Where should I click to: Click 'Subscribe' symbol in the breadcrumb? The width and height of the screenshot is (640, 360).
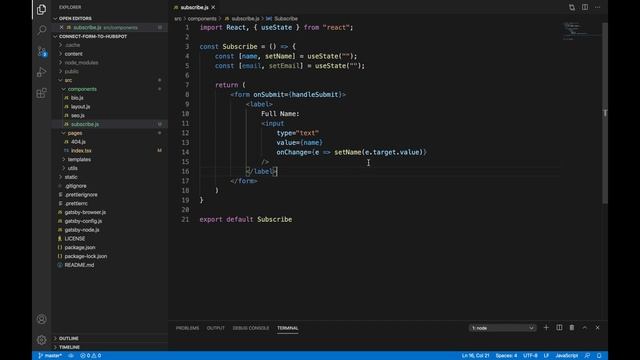286,19
